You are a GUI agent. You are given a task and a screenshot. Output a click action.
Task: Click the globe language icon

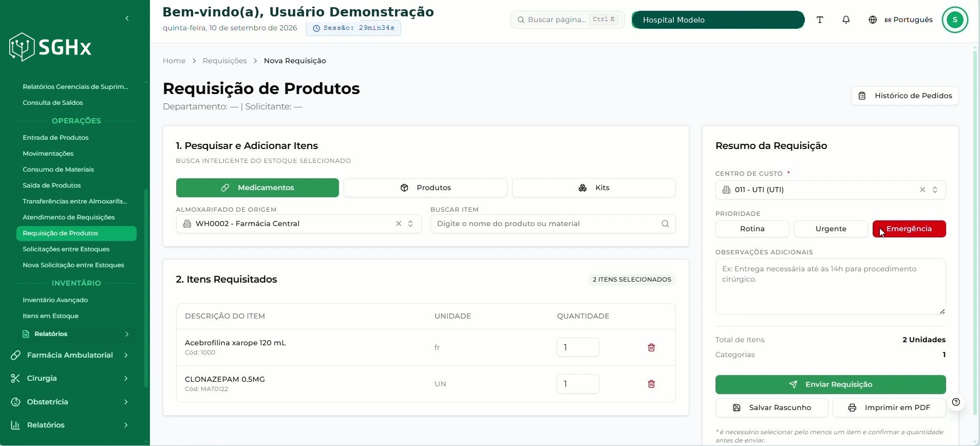click(x=873, y=20)
